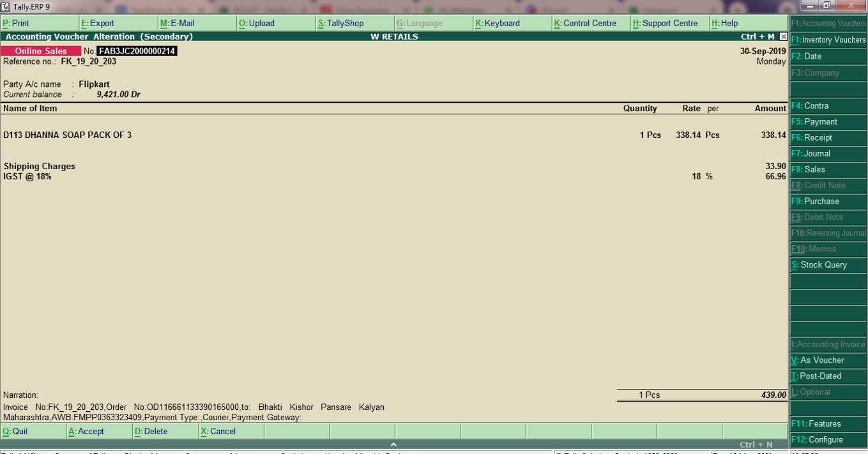
Task: Click the Cancel button
Action: 231,432
